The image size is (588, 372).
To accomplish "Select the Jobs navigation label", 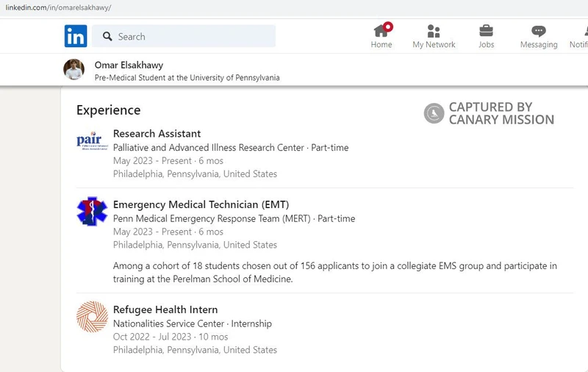I will click(x=486, y=45).
